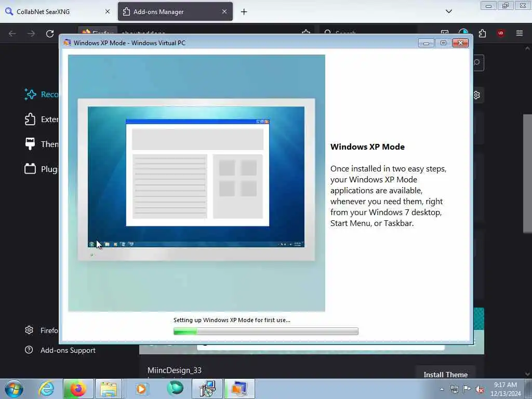Click the Windows XP Mode setup progress bar

pos(265,331)
